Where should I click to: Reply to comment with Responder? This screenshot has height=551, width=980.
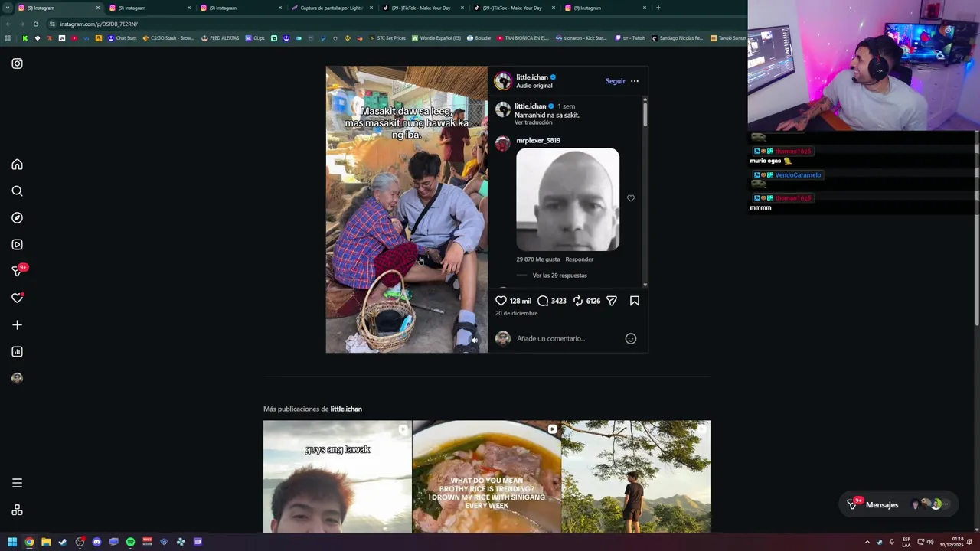point(580,259)
